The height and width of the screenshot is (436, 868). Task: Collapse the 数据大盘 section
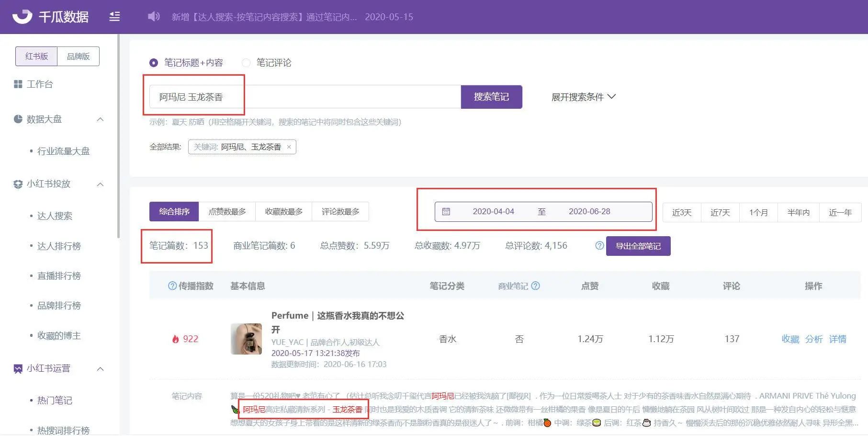pyautogui.click(x=100, y=119)
